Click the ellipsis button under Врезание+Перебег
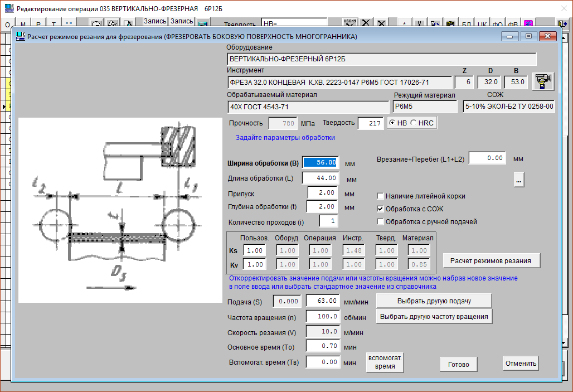573x392 pixels. coord(518,180)
